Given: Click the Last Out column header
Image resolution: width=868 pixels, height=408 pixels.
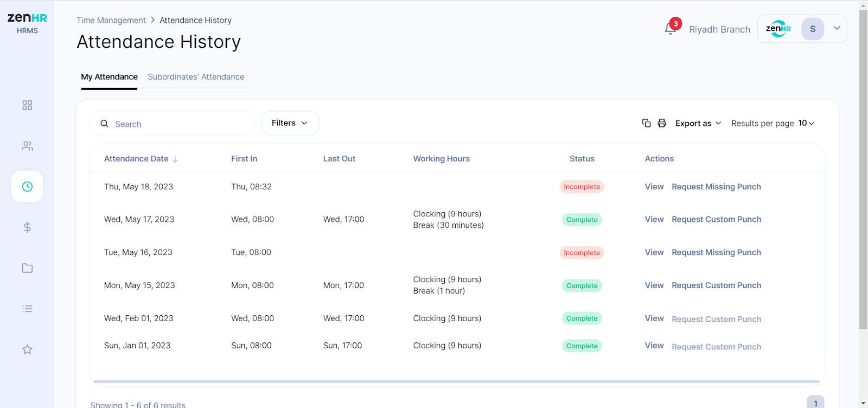Looking at the screenshot, I should coord(339,158).
